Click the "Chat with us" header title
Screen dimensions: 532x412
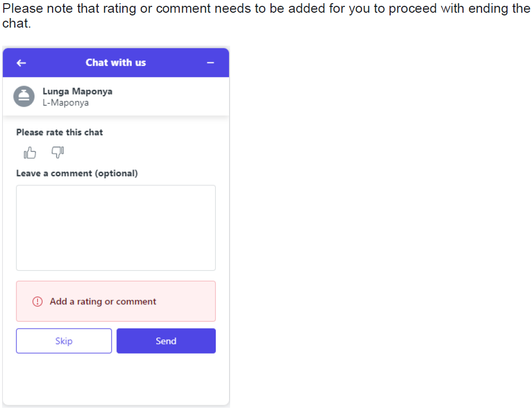(x=116, y=63)
